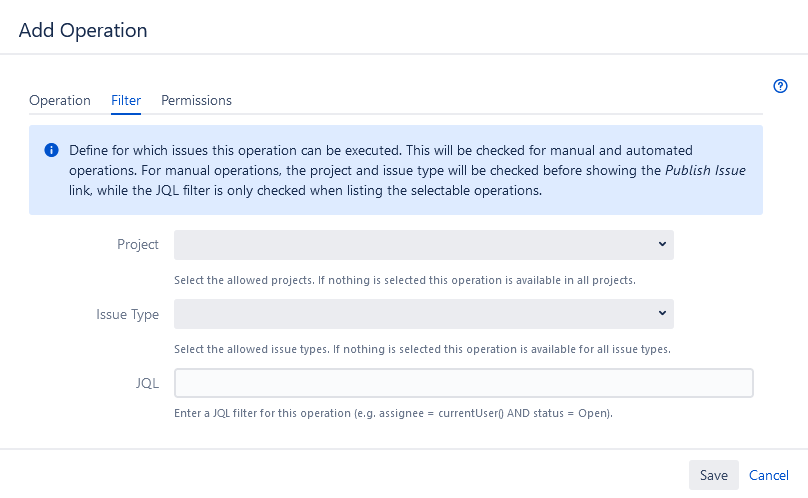Switch to the Operation tab
Image resolution: width=808 pixels, height=498 pixels.
tap(60, 100)
